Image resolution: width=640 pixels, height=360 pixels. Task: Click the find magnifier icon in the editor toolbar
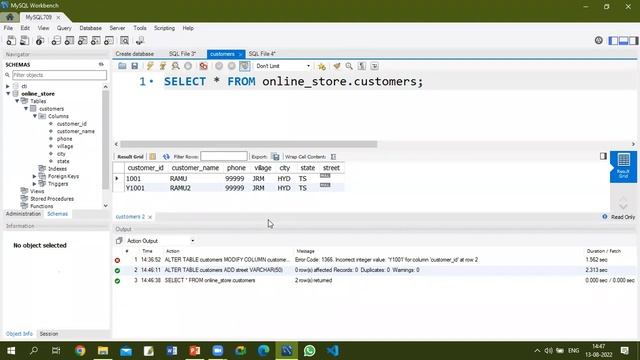click(349, 66)
